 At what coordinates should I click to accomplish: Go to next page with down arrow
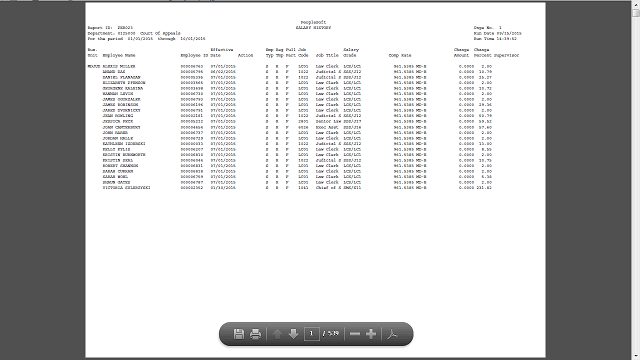tap(293, 334)
